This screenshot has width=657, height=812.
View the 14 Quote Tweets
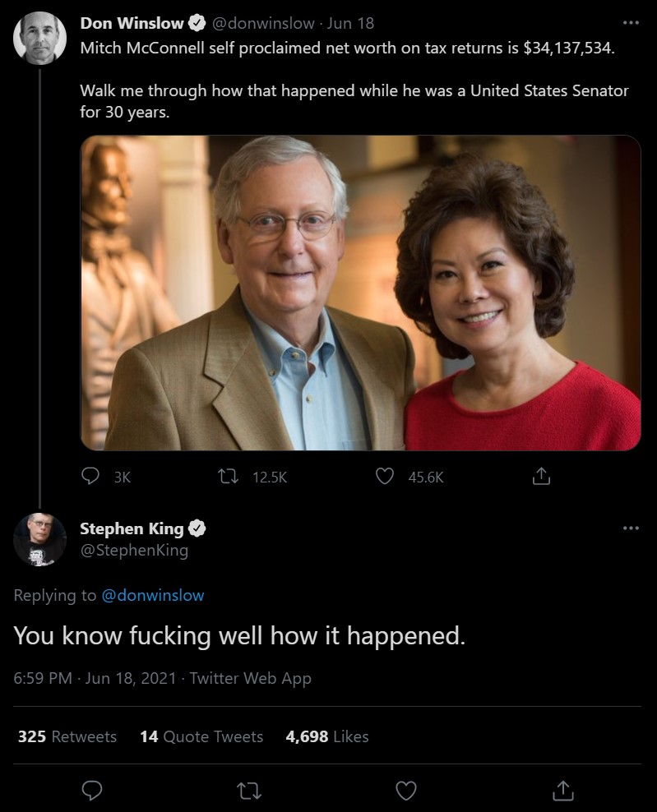click(201, 736)
